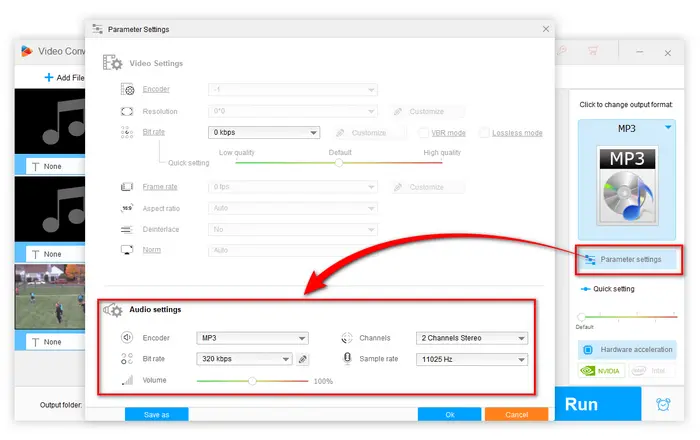This screenshot has height=440, width=700.
Task: Click the Audio settings speaker gear icon
Action: pyautogui.click(x=113, y=310)
